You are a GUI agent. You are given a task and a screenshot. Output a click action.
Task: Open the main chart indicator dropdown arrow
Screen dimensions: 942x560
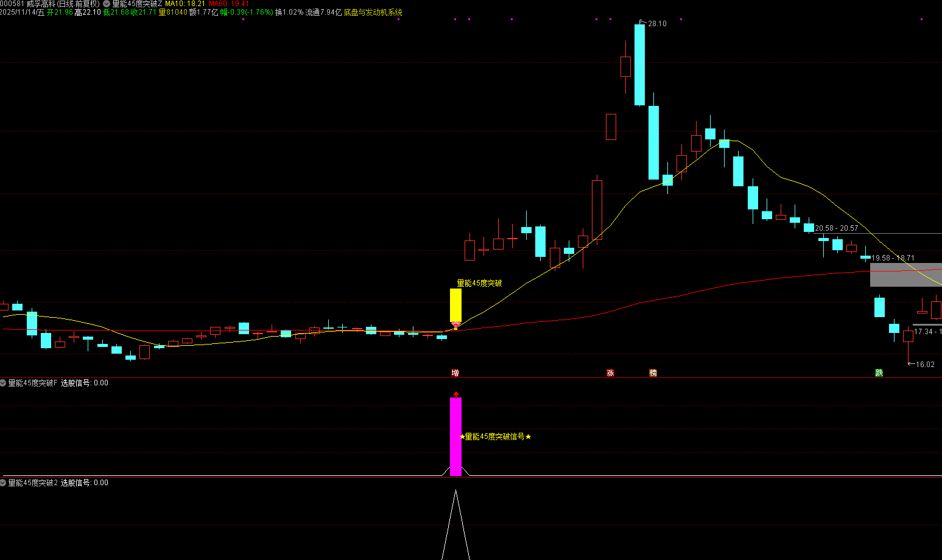tap(107, 4)
